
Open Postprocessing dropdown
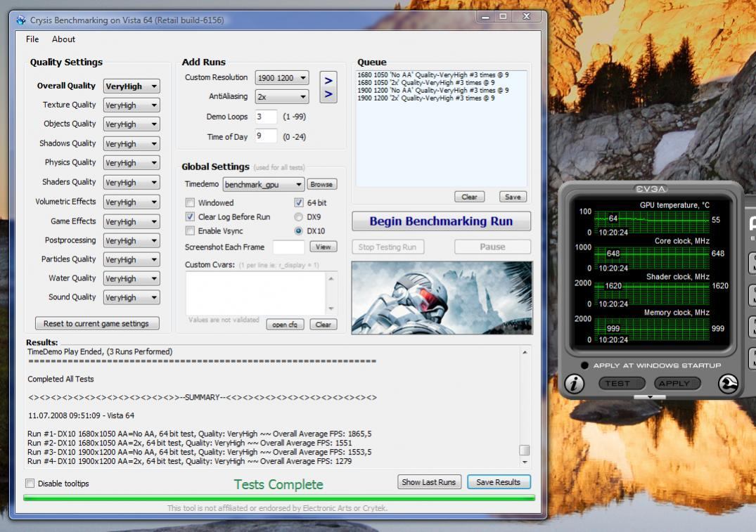[132, 240]
